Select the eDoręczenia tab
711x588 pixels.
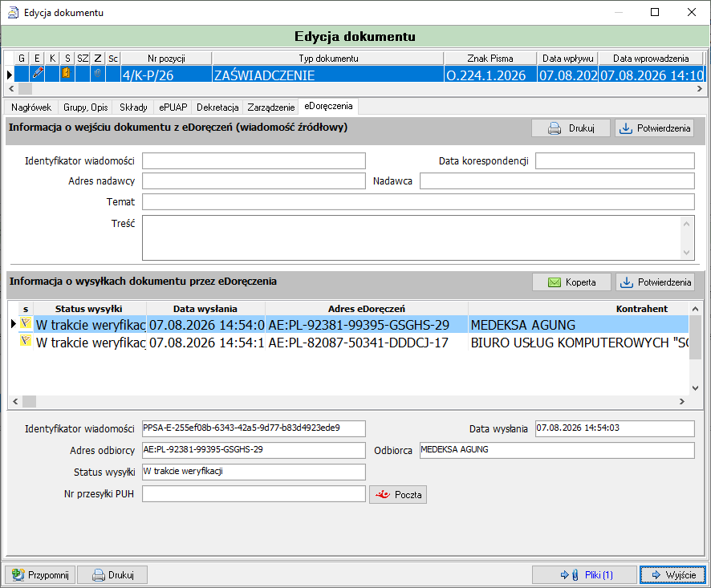(x=328, y=106)
